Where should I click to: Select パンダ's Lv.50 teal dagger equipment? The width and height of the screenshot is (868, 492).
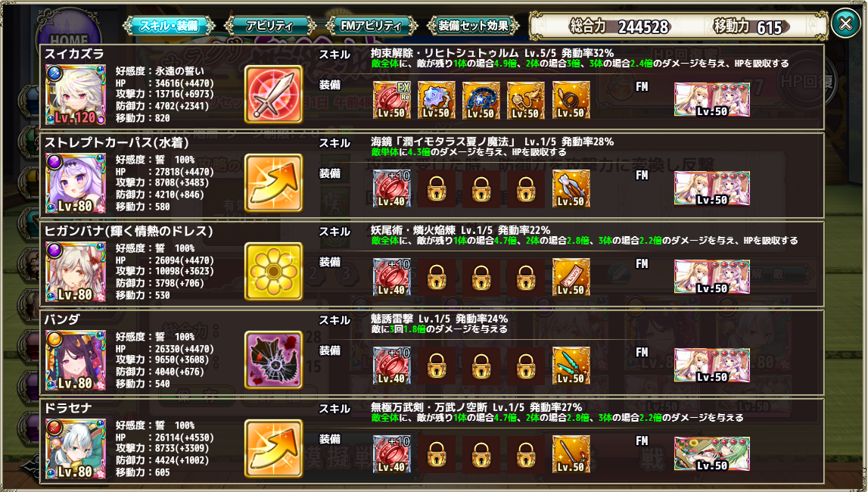[571, 366]
